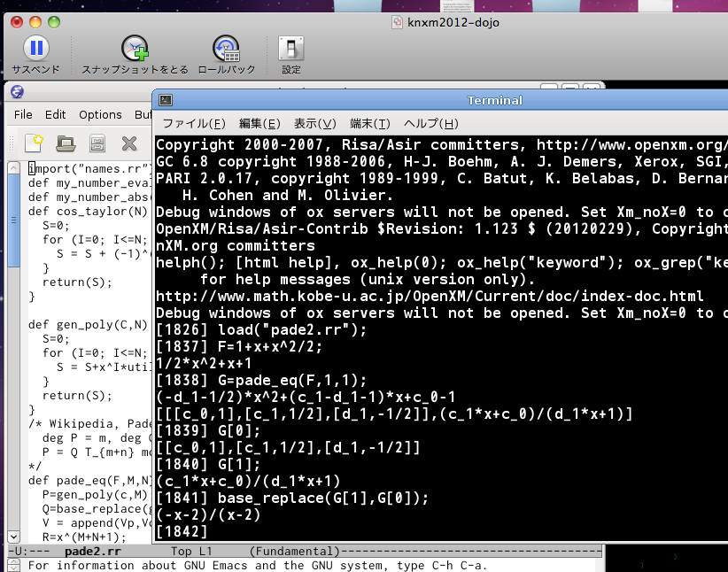Click the Emacs open folder icon

tap(66, 143)
